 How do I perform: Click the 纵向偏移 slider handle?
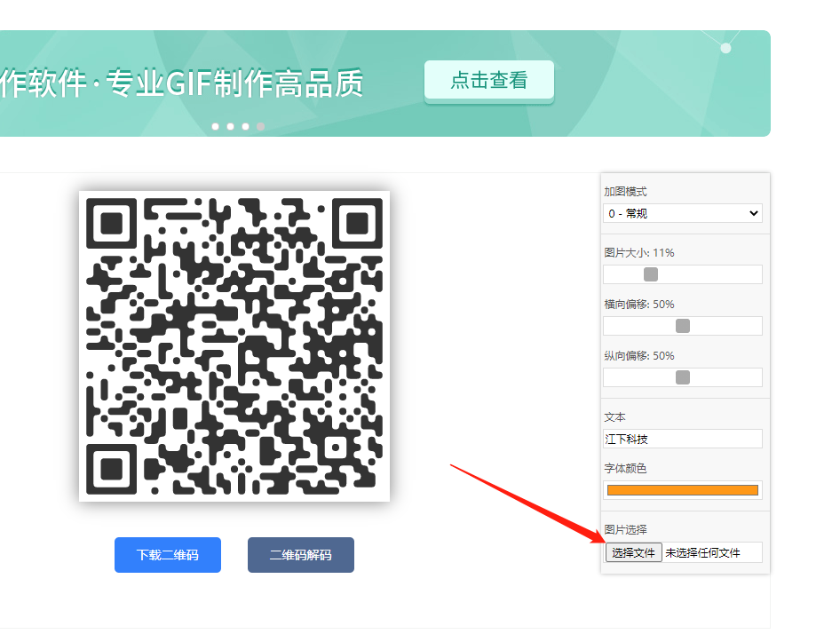pos(683,377)
